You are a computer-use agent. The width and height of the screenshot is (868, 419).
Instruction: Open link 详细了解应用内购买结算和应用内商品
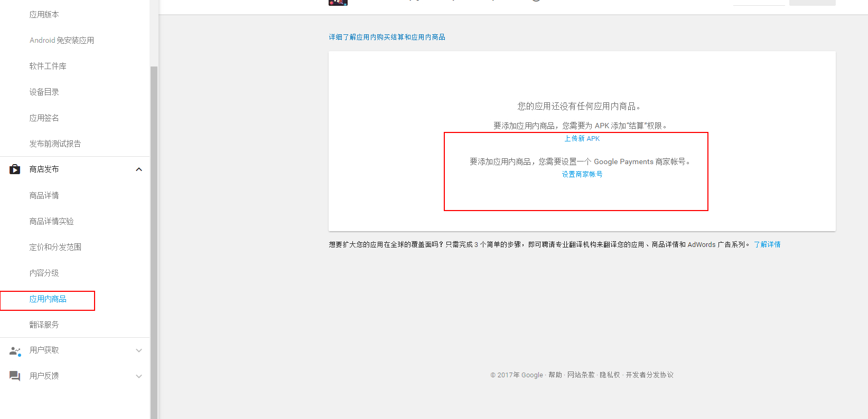coord(387,37)
